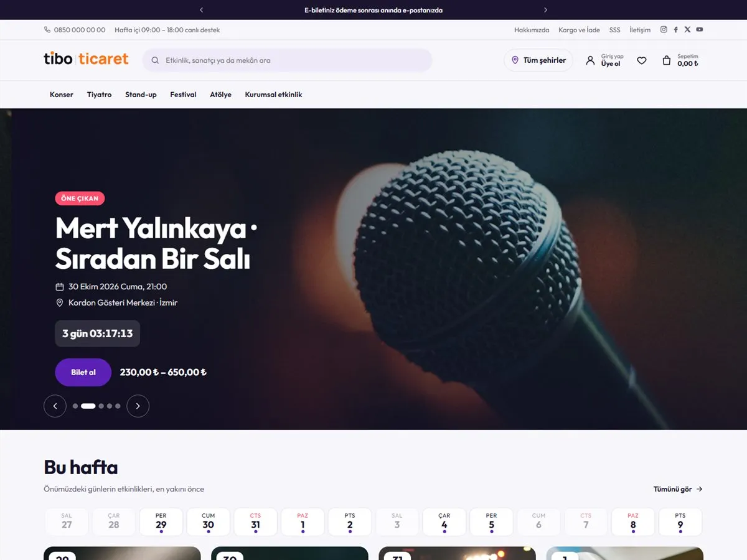Select date PER 5

(492, 522)
